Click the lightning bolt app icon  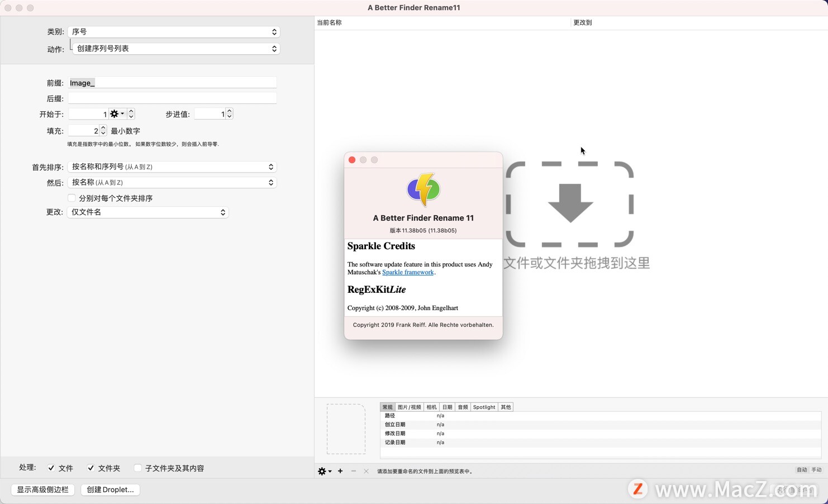423,190
